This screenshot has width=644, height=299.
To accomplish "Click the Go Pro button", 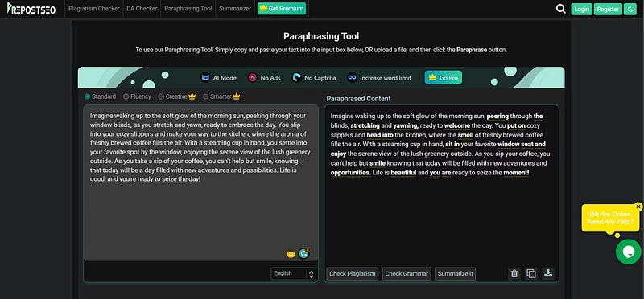I will [444, 77].
